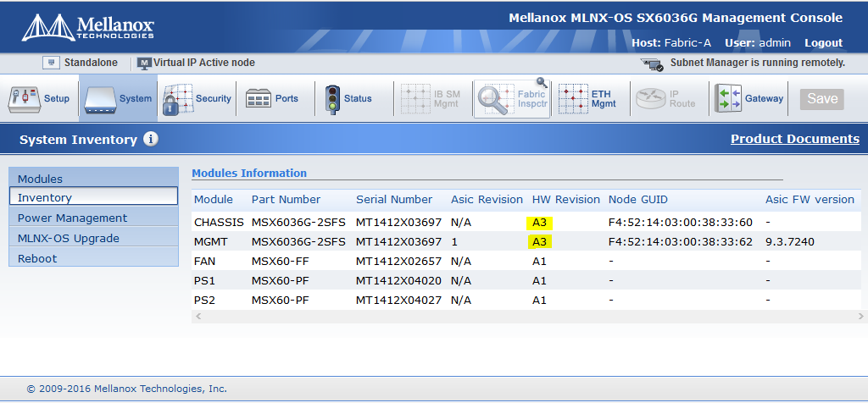
Task: Click GUID F4:52:14:03:00:38:33:60
Action: (x=681, y=223)
